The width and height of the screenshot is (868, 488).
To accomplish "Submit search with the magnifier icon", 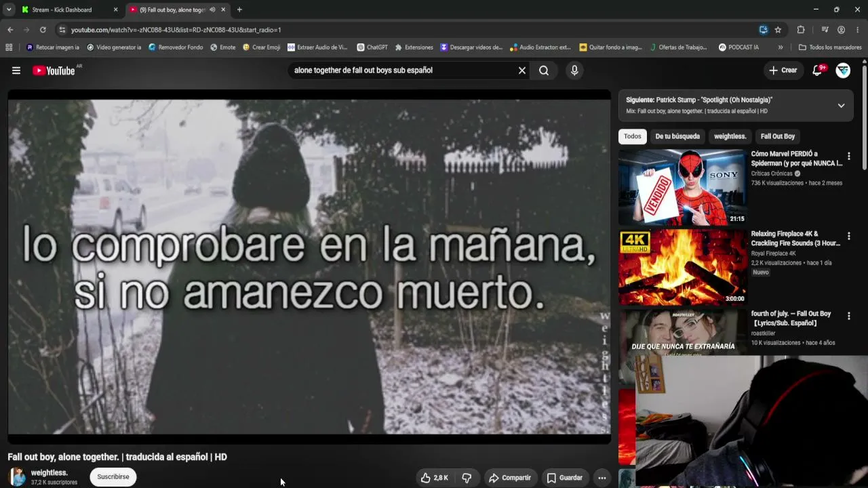I will pyautogui.click(x=544, y=70).
